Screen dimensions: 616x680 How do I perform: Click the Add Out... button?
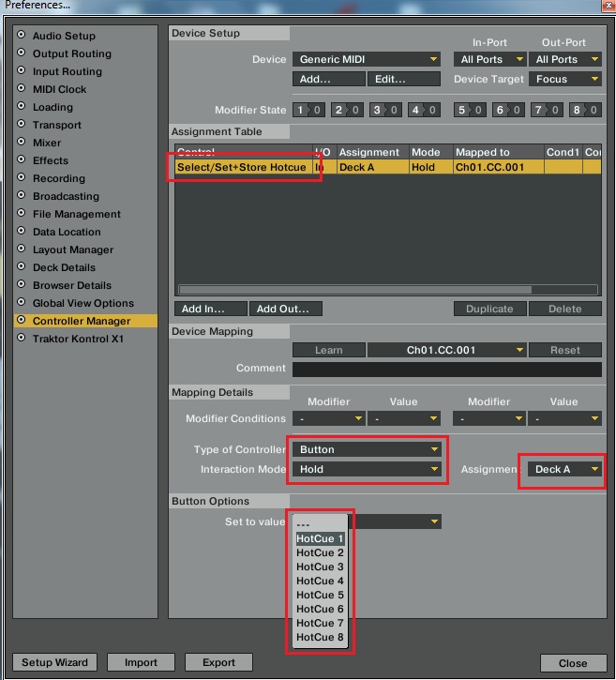click(286, 309)
